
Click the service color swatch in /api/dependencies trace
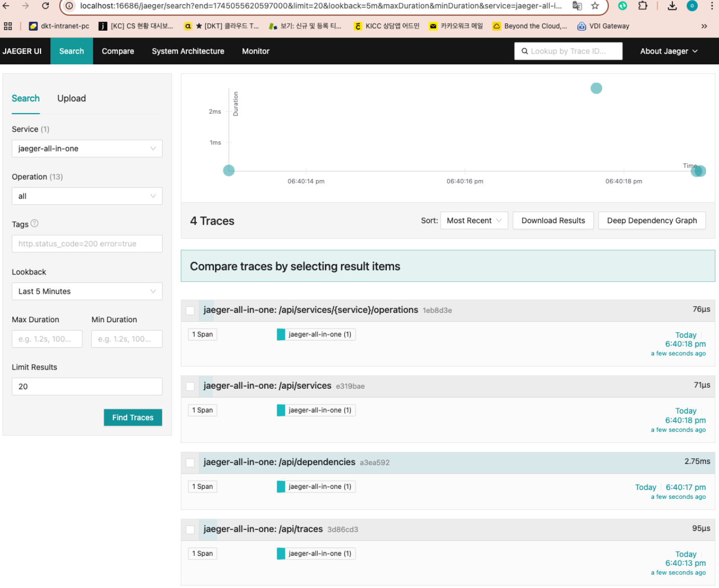tap(281, 486)
